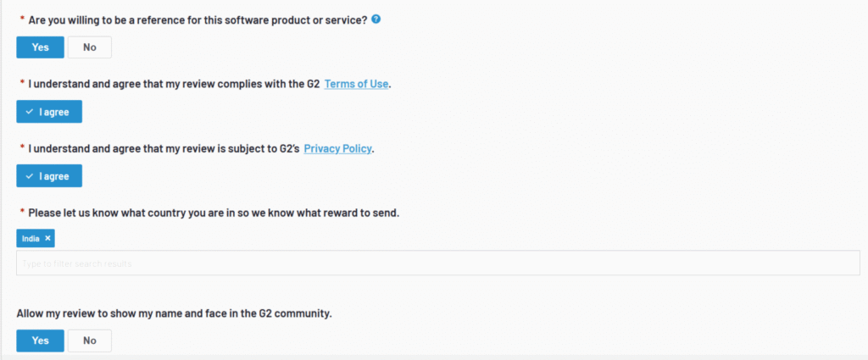Click the reference willingness question text
Image resolution: width=868 pixels, height=360 pixels.
tap(198, 19)
